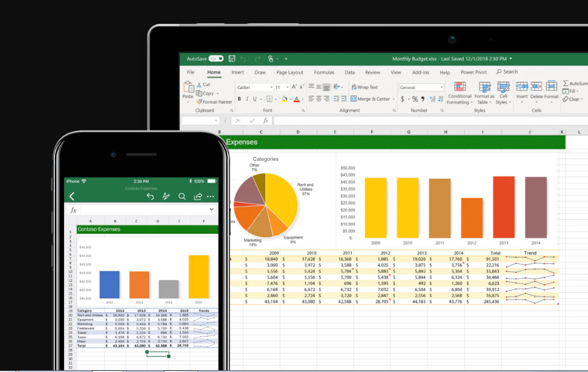
Task: Open the Cell Styles gallery
Action: (x=503, y=93)
